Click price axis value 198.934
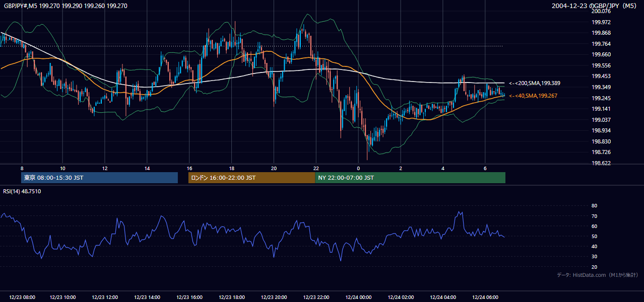The height and width of the screenshot is (302, 644). 601,130
